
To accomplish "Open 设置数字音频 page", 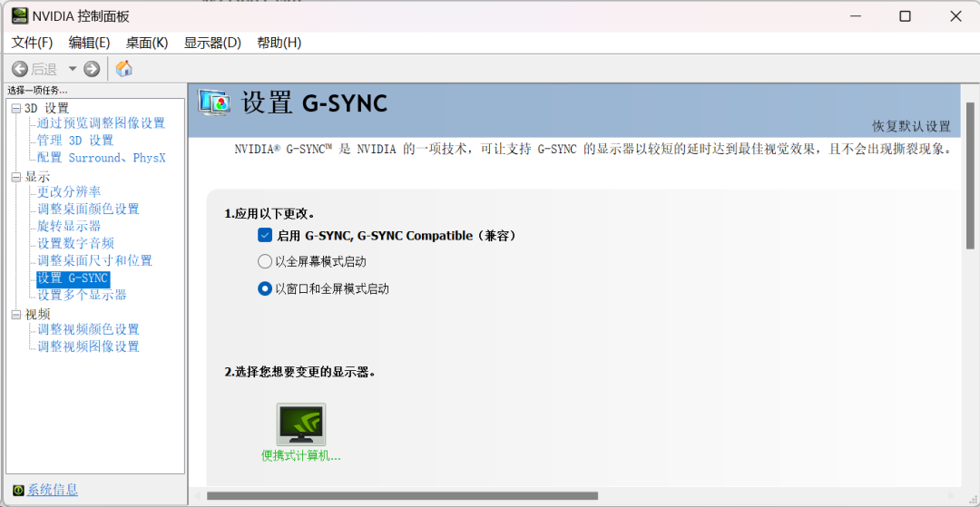I will click(x=75, y=243).
